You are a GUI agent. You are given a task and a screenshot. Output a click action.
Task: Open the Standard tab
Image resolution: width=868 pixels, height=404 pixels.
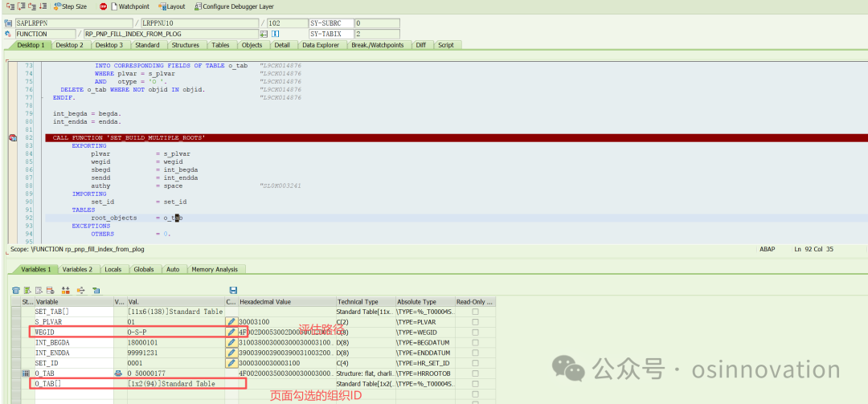[x=147, y=45]
